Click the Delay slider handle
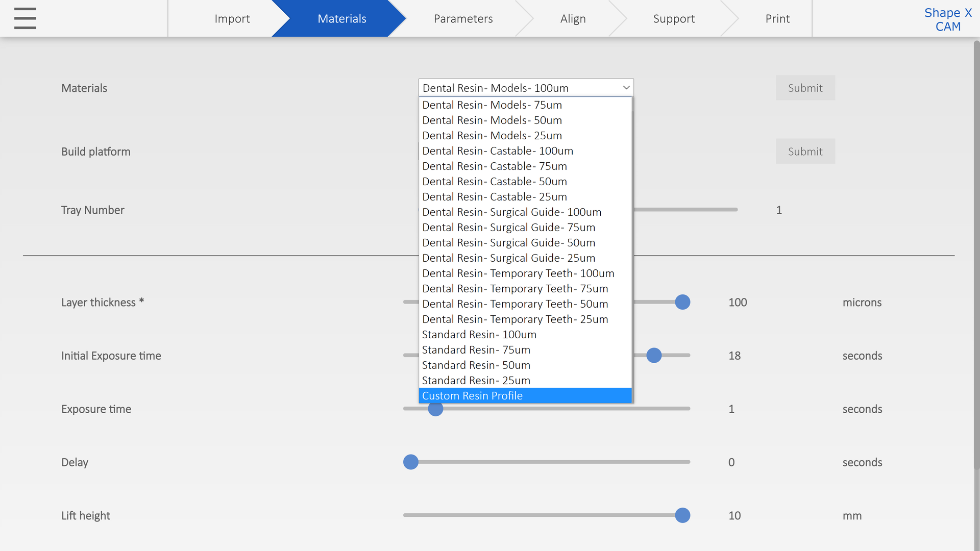980x551 pixels. click(x=410, y=462)
